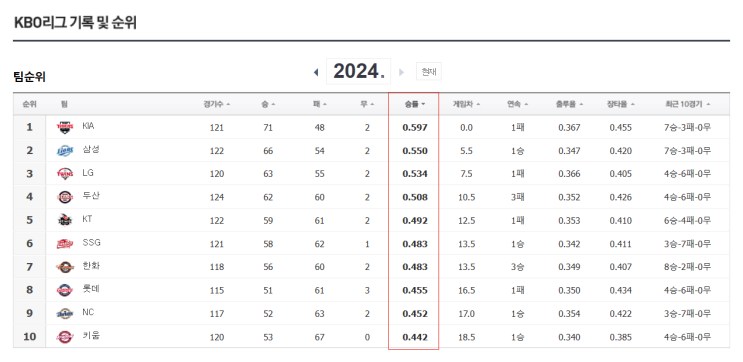Click the LG Twins team logo
The height and width of the screenshot is (362, 743).
click(x=65, y=174)
